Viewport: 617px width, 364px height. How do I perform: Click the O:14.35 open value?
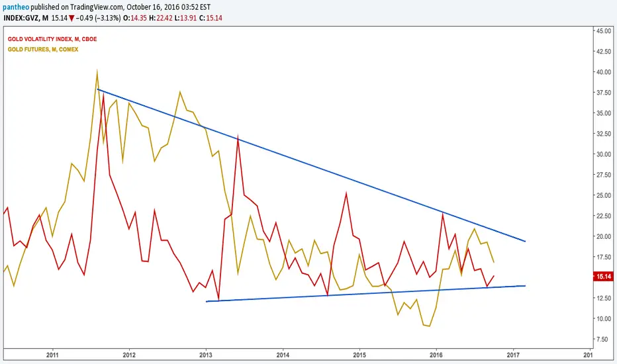[x=135, y=18]
